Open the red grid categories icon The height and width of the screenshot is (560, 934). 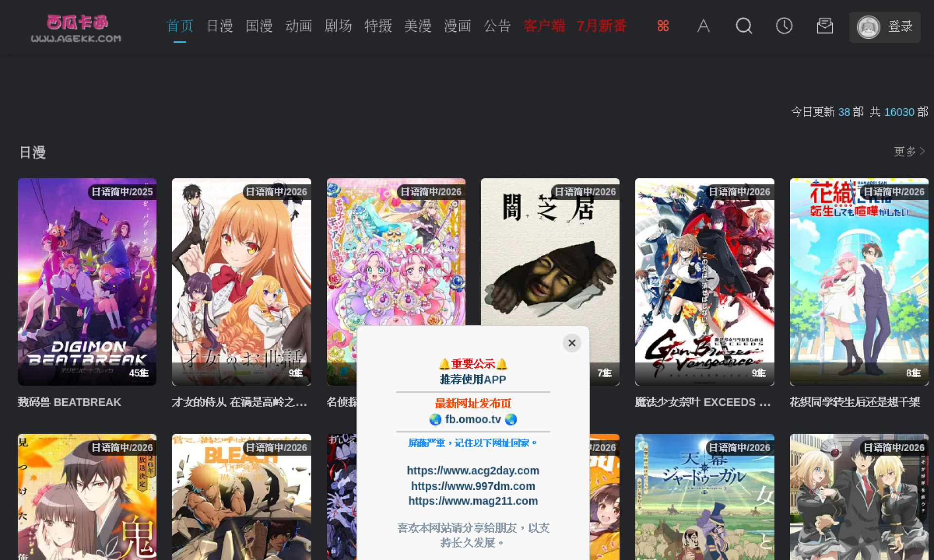point(663,26)
